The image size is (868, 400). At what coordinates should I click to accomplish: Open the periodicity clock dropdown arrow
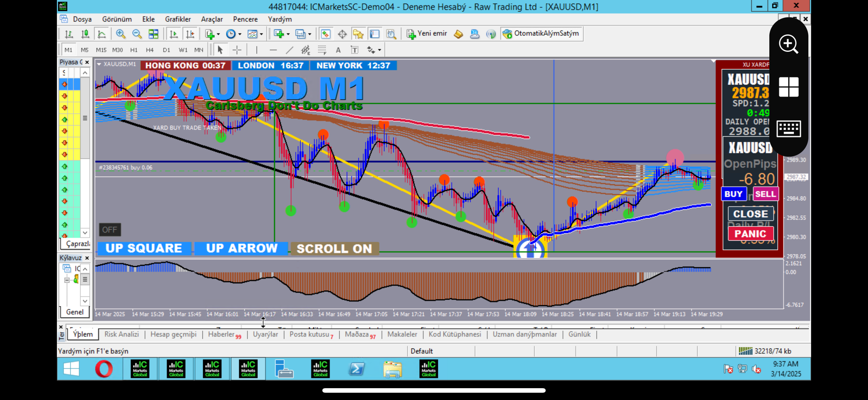click(240, 34)
